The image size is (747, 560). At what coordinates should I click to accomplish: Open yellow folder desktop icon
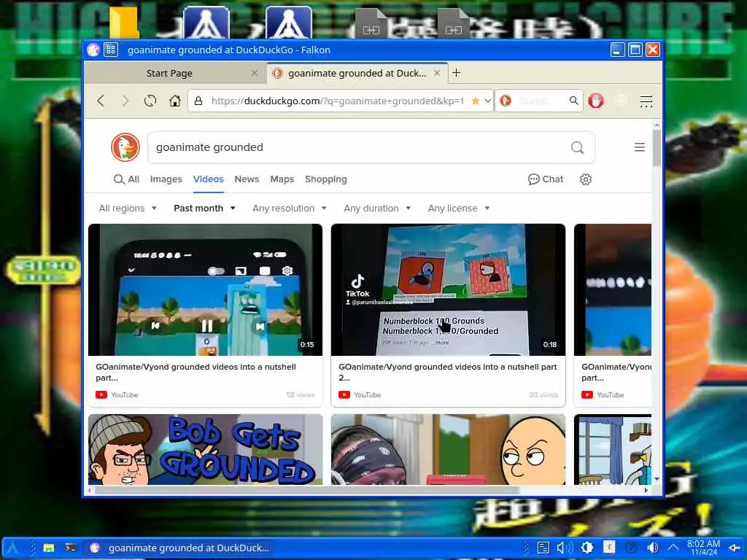123,23
